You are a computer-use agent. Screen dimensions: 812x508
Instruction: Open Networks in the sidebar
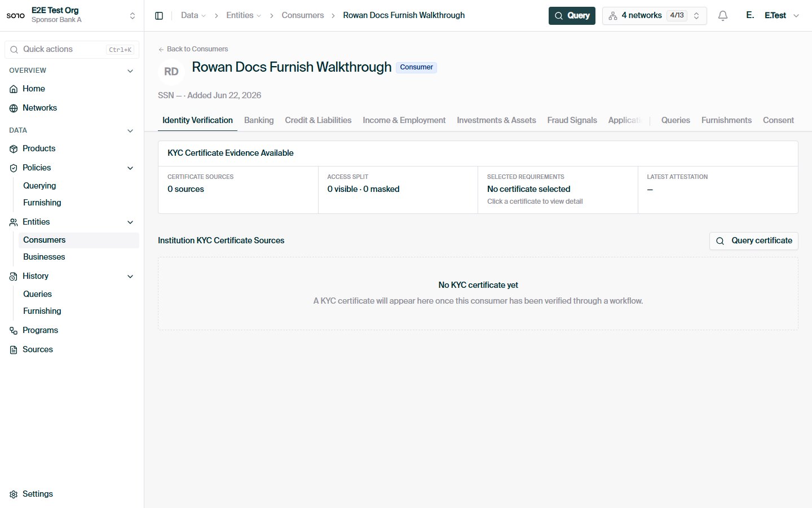(x=72, y=108)
